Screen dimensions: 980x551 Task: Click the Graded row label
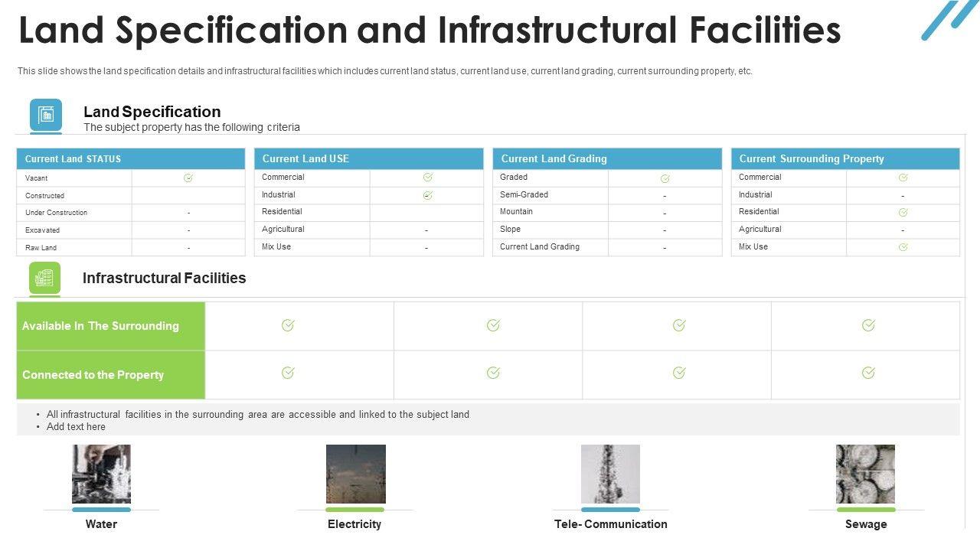[514, 178]
